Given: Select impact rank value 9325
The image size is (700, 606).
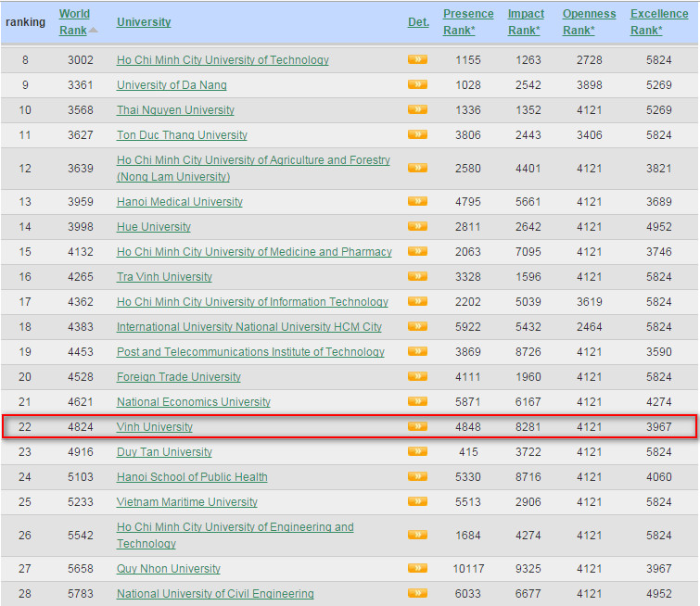Looking at the screenshot, I should (x=528, y=569).
